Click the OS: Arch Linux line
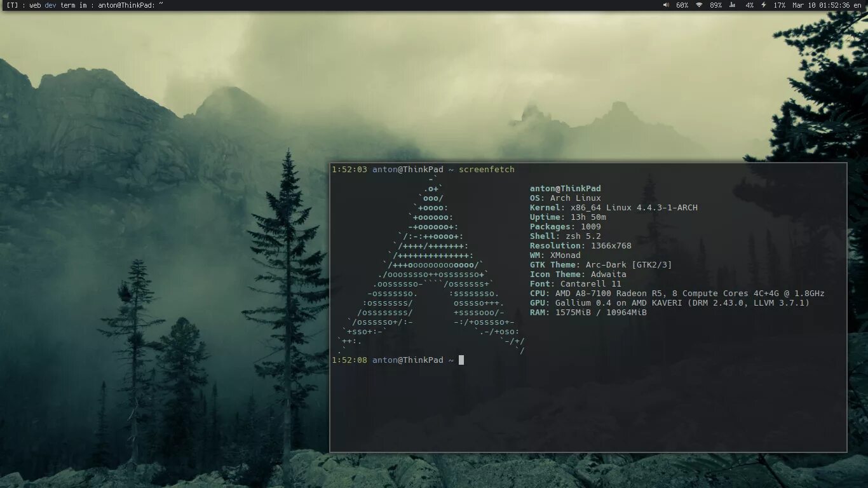The image size is (868, 488). 565,198
